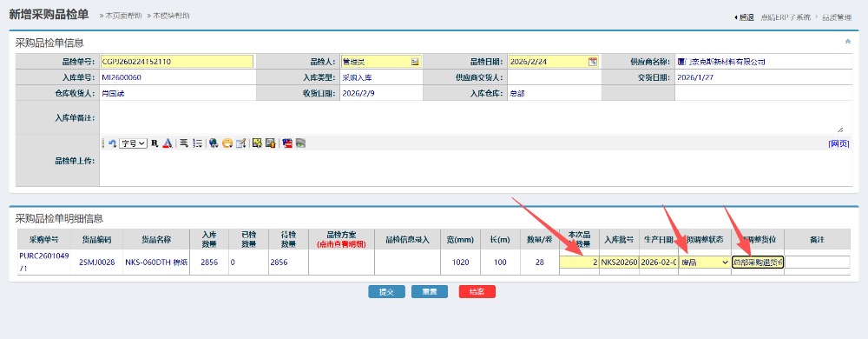Click the 长(m) value 100
868x339 pixels.
tap(501, 263)
